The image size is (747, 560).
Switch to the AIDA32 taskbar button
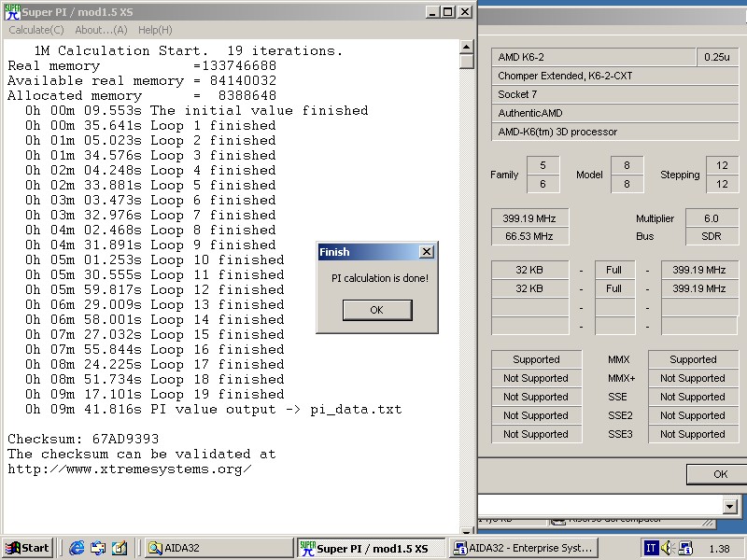click(x=218, y=548)
